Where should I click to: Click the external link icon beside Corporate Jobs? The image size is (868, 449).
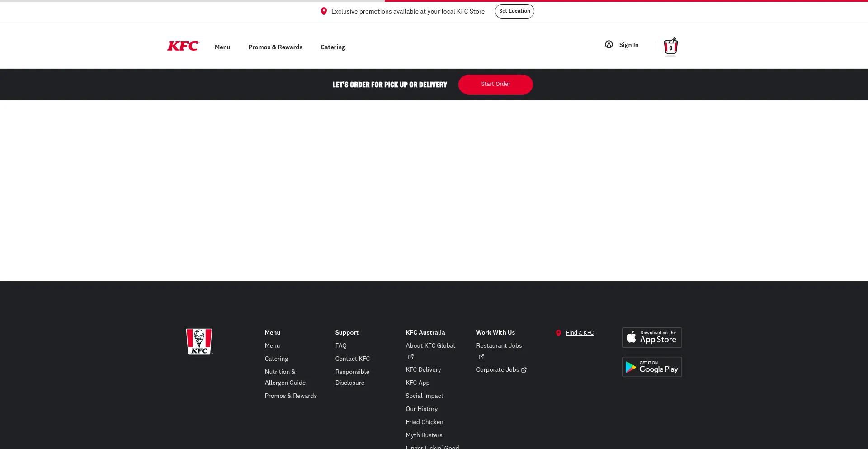[524, 370]
